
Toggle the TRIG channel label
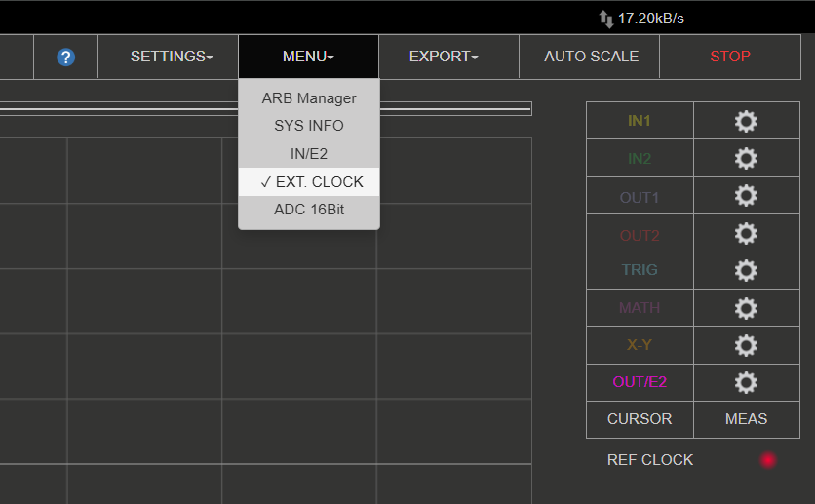pos(640,270)
